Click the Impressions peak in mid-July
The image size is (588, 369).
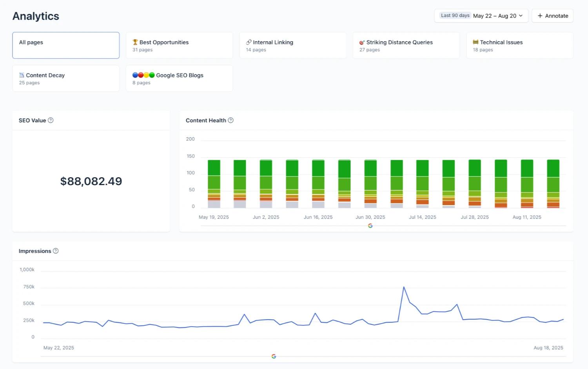(x=404, y=287)
